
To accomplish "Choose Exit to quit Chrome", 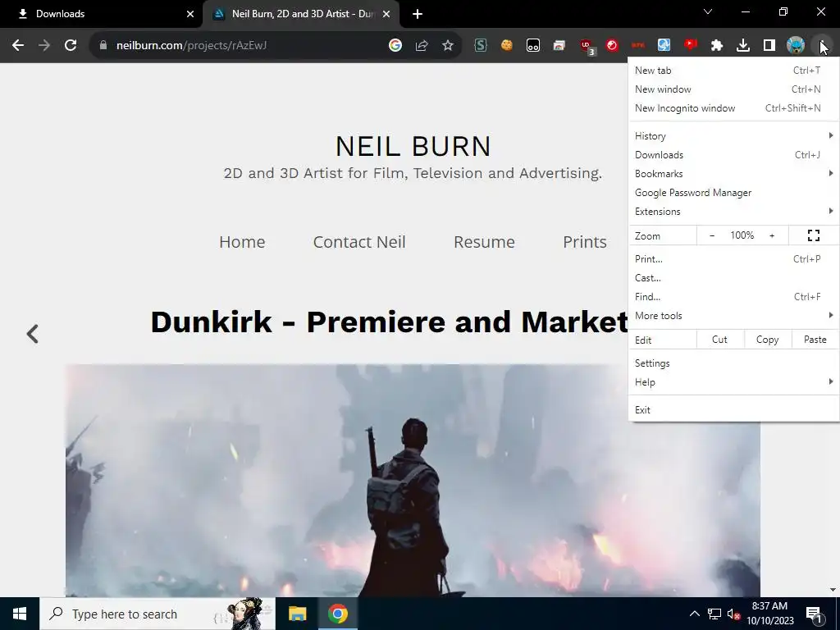I will pos(733,410).
